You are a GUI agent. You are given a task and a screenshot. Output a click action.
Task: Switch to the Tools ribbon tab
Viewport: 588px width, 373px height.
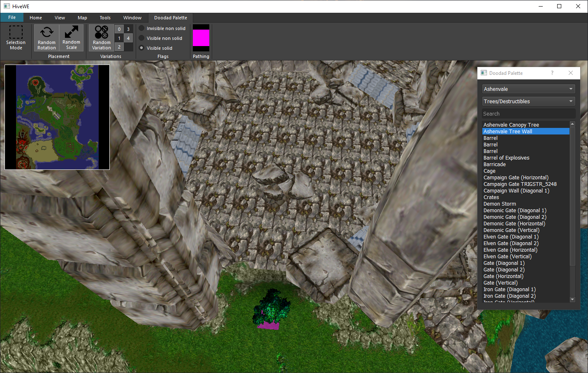point(105,18)
